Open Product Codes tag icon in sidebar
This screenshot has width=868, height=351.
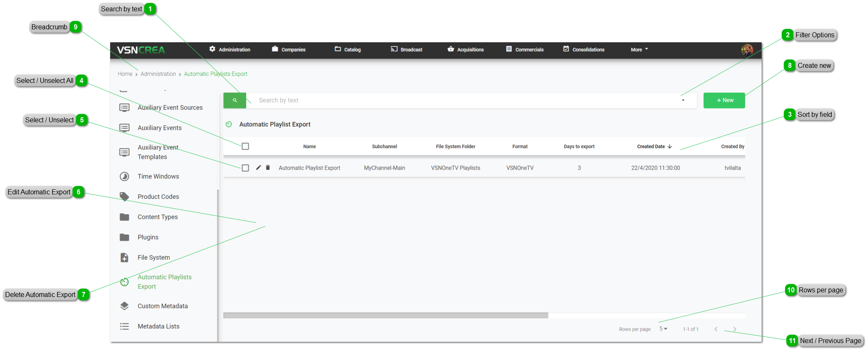[x=124, y=196]
